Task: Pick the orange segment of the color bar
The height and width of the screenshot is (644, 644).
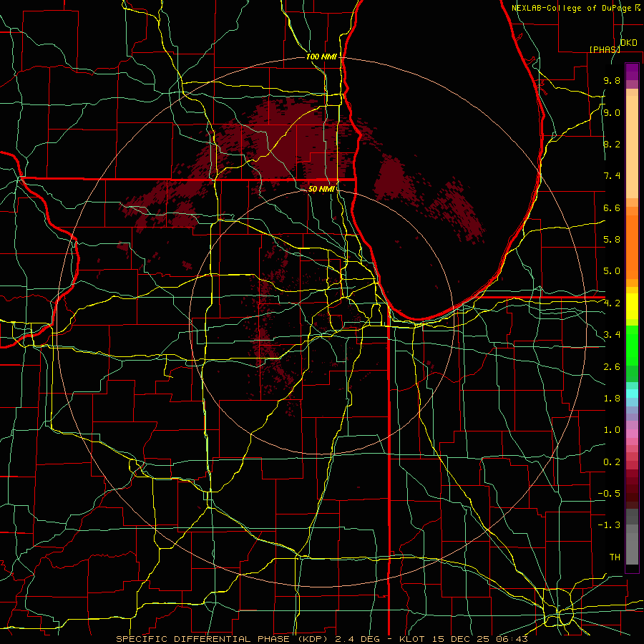Action: pos(632,246)
